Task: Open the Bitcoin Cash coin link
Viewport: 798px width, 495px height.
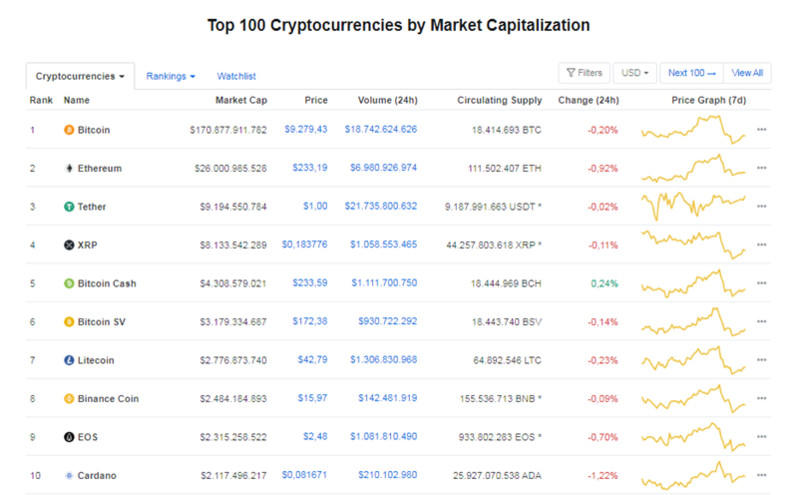Action: pyautogui.click(x=107, y=283)
